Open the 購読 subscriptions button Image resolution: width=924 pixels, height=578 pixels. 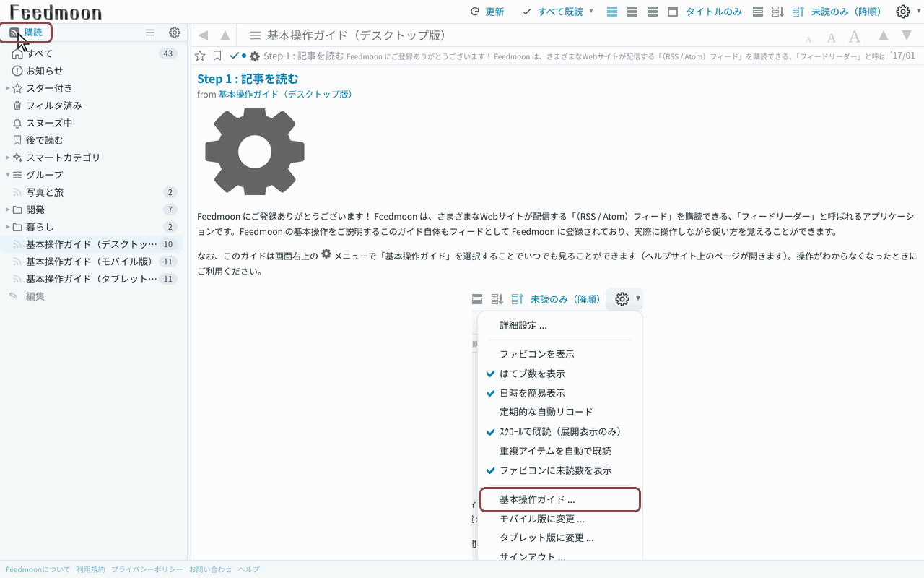pyautogui.click(x=26, y=33)
